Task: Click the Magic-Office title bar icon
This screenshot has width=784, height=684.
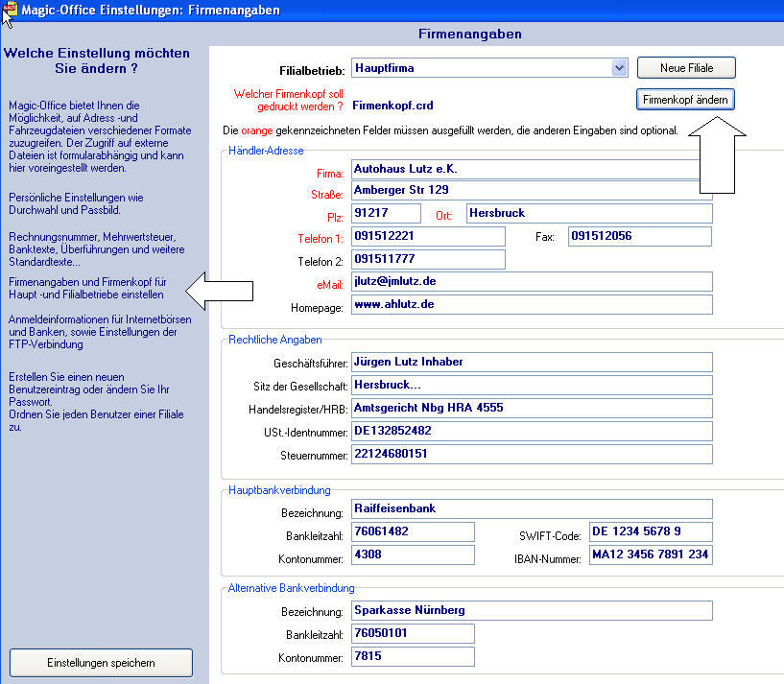Action: [x=10, y=9]
